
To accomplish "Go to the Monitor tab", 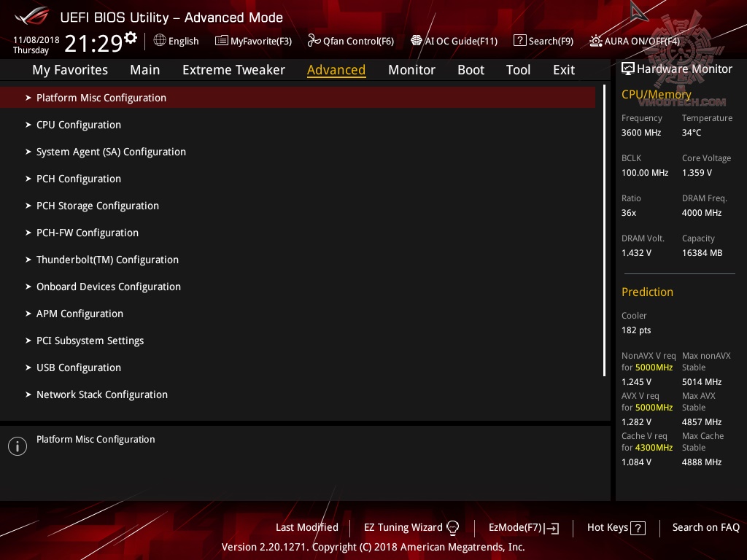I will (x=411, y=70).
